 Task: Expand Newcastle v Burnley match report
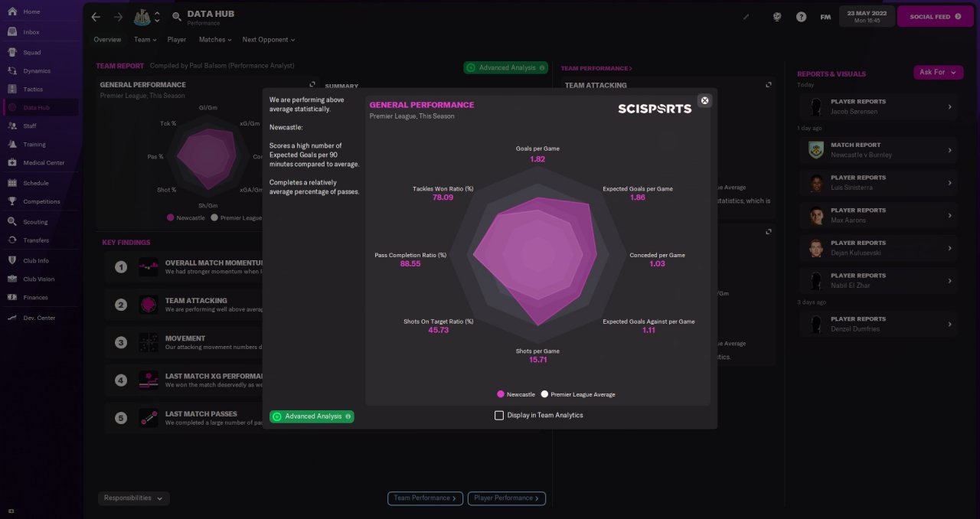949,150
